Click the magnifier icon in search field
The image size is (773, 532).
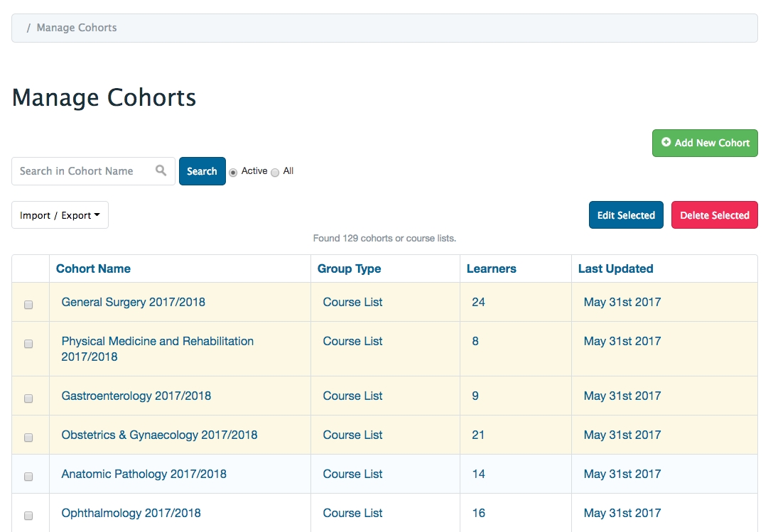tap(161, 170)
